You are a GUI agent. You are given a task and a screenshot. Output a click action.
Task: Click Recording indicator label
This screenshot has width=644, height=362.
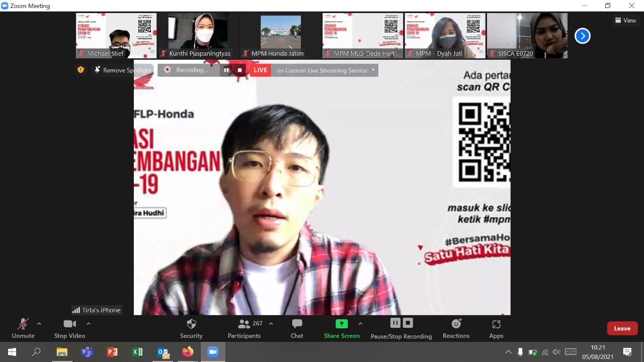point(192,70)
